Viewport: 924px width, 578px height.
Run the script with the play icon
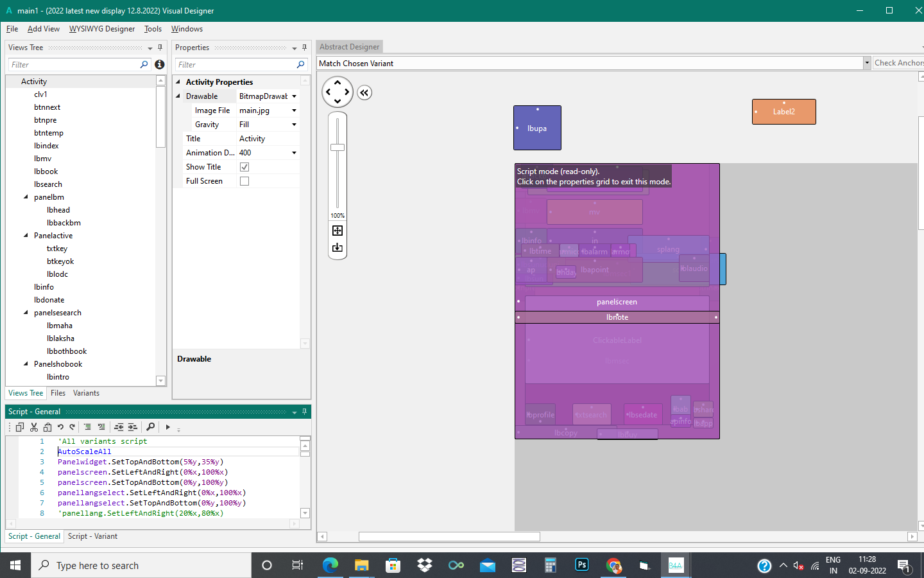tap(167, 427)
